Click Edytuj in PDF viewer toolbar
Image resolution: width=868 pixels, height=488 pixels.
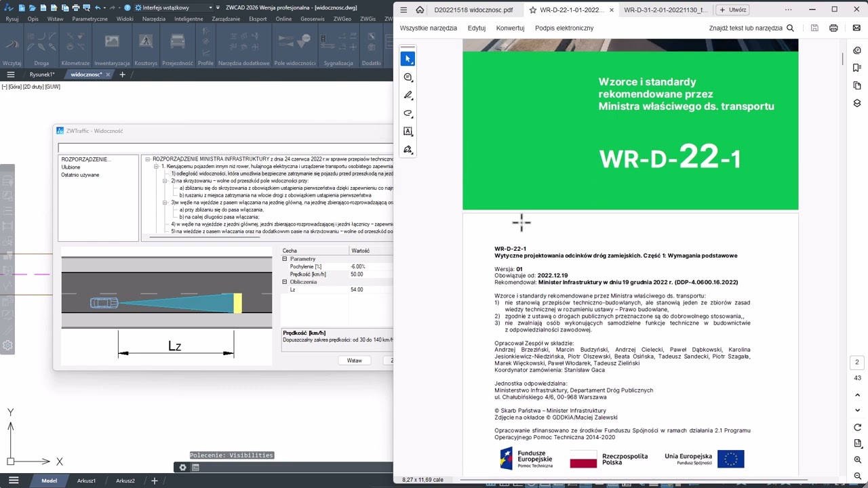(x=477, y=28)
